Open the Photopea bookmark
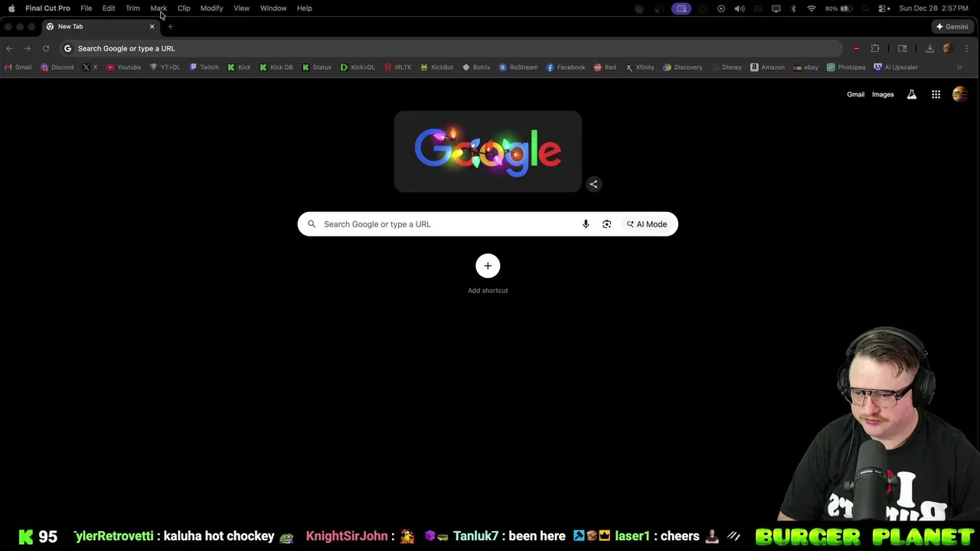The height and width of the screenshot is (551, 980). coord(846,67)
